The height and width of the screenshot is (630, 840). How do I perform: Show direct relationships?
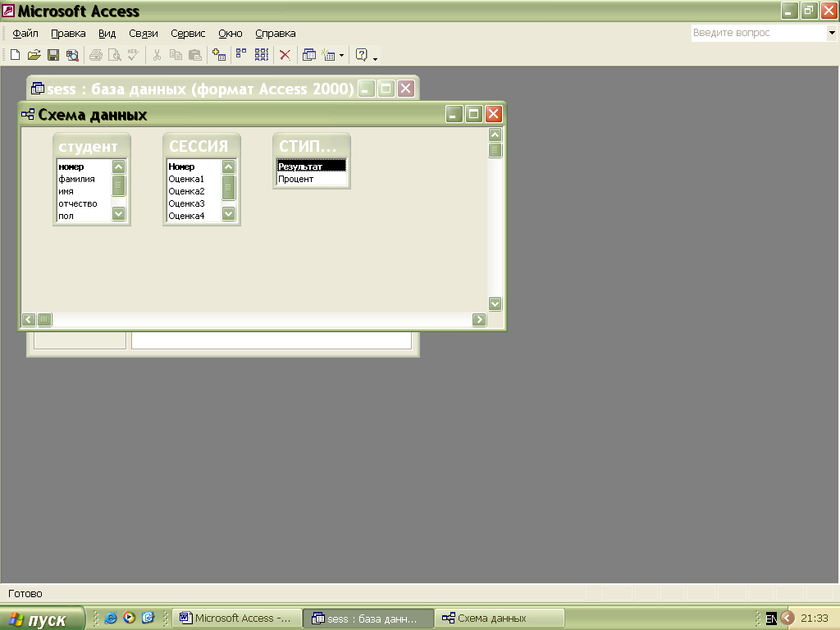(242, 55)
